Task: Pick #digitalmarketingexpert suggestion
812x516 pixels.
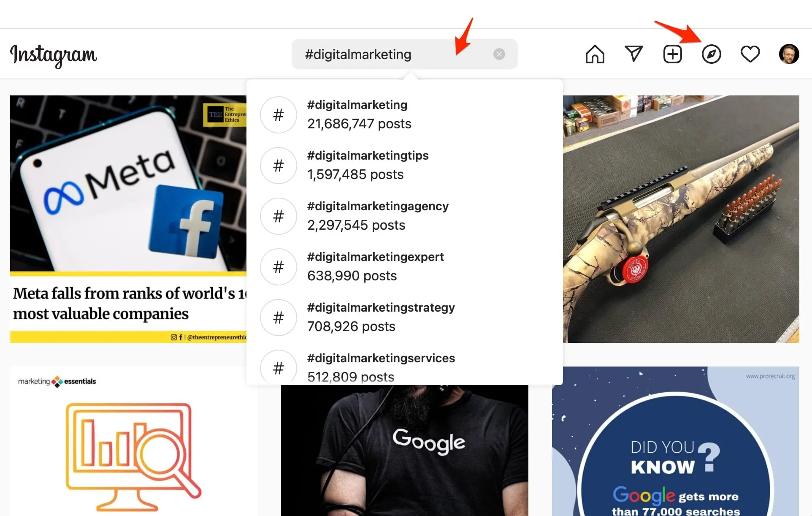Action: [x=375, y=266]
